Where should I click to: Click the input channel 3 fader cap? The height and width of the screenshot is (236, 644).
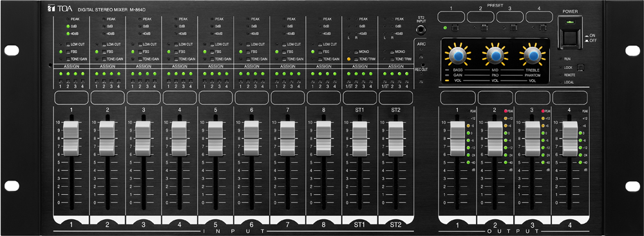tap(144, 139)
